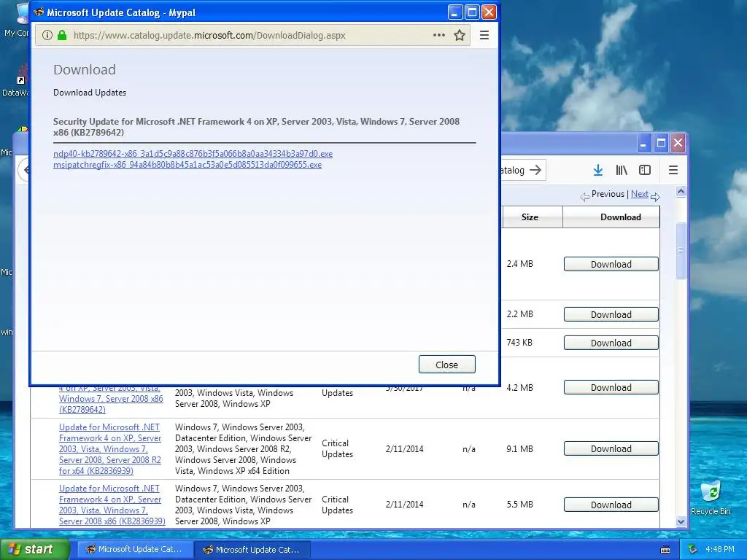
Task: Open the hamburger menu in the Download dialog window
Action: [484, 35]
